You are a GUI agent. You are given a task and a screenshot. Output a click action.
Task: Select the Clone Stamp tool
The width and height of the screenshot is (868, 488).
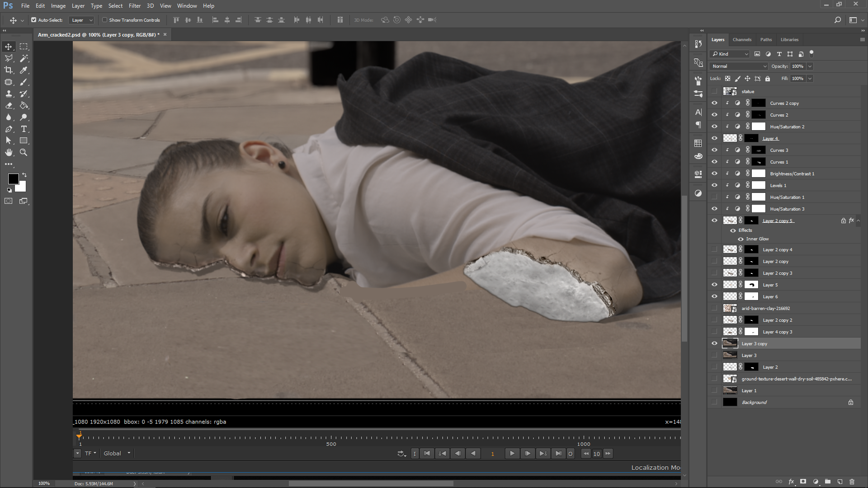pyautogui.click(x=9, y=94)
